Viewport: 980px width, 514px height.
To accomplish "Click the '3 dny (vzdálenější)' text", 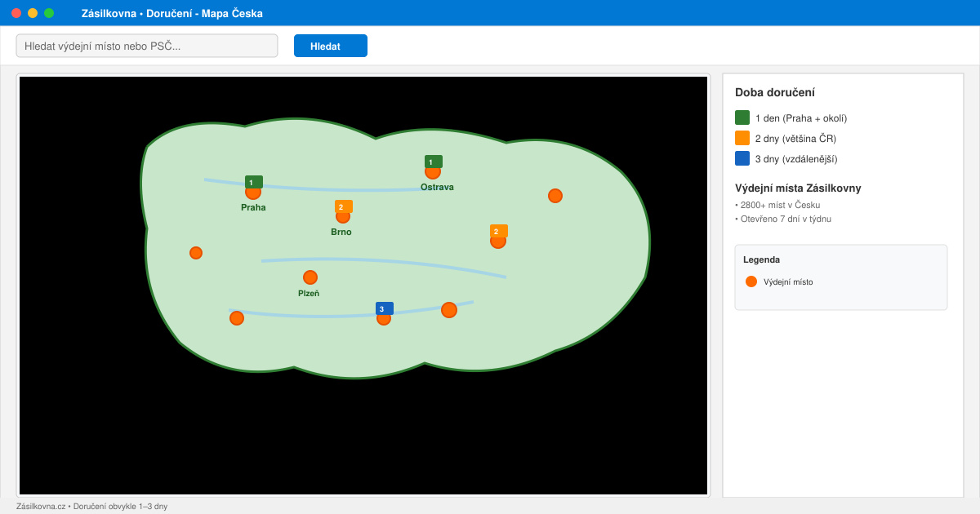I will pyautogui.click(x=796, y=159).
